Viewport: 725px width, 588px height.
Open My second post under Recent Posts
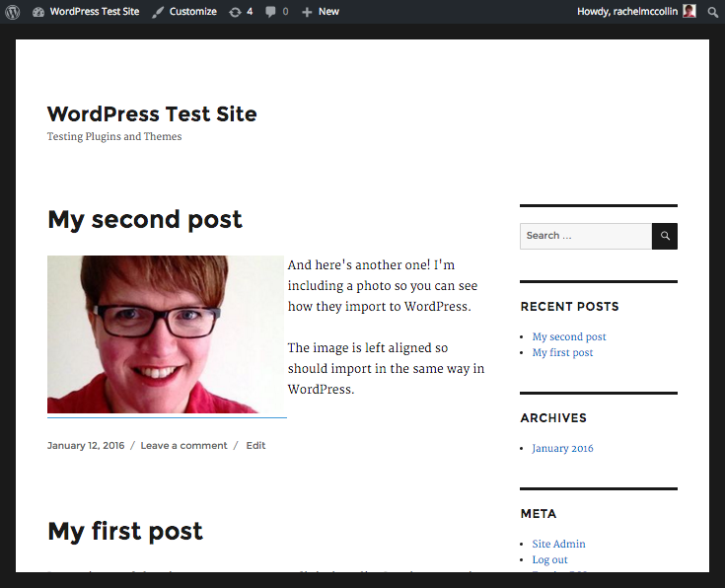click(x=569, y=336)
